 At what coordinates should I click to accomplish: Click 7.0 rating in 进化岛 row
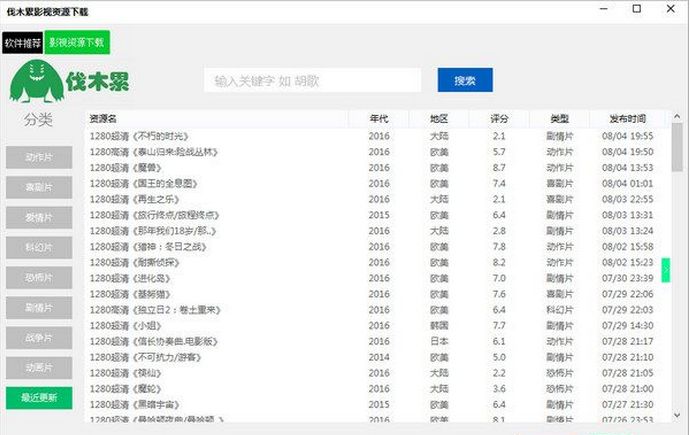coord(499,278)
